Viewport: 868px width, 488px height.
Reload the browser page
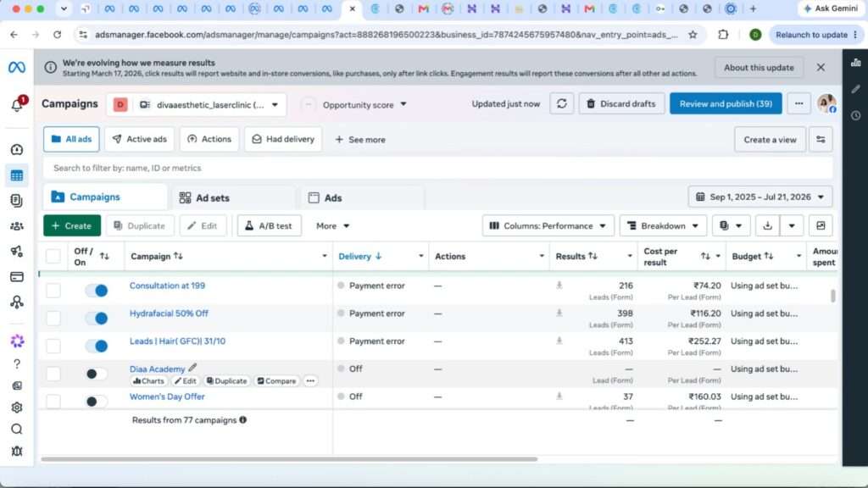tap(57, 34)
